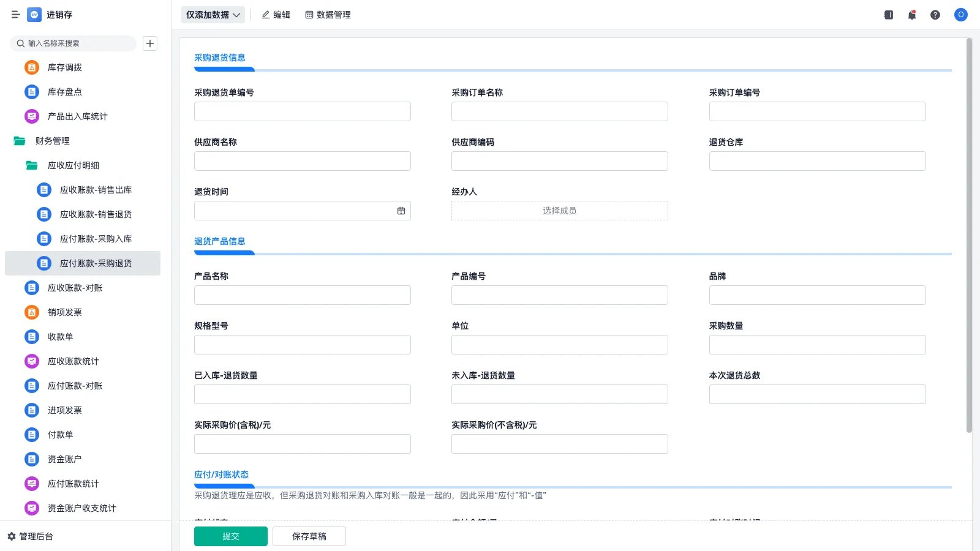The height and width of the screenshot is (551, 980).
Task: Click the form's vertical scrollbar
Action: point(969,236)
